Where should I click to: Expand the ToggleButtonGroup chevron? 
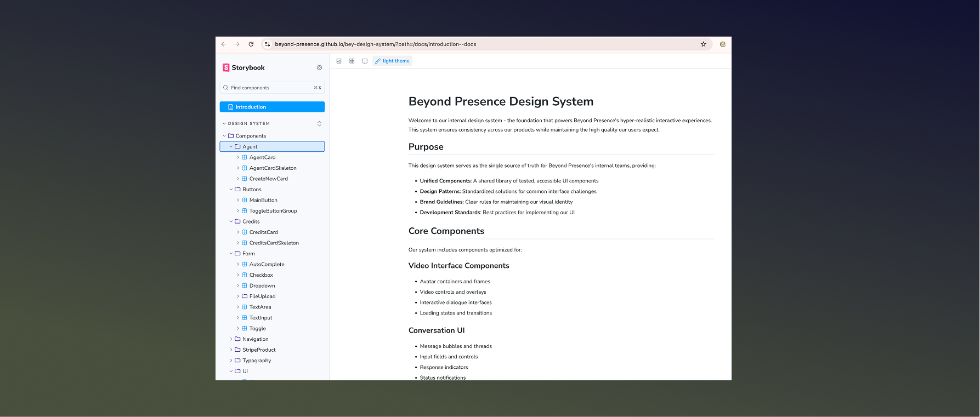click(x=238, y=211)
